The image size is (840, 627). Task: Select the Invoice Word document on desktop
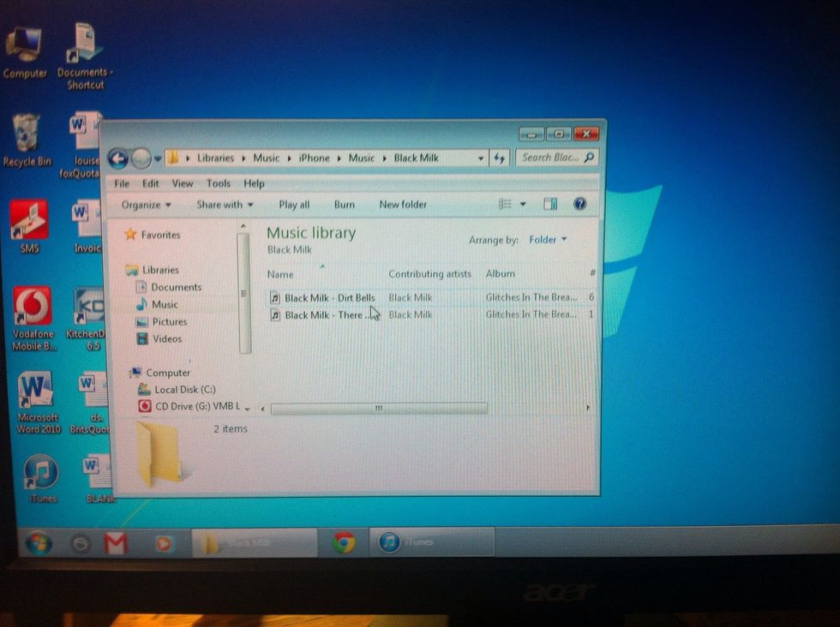click(x=87, y=226)
